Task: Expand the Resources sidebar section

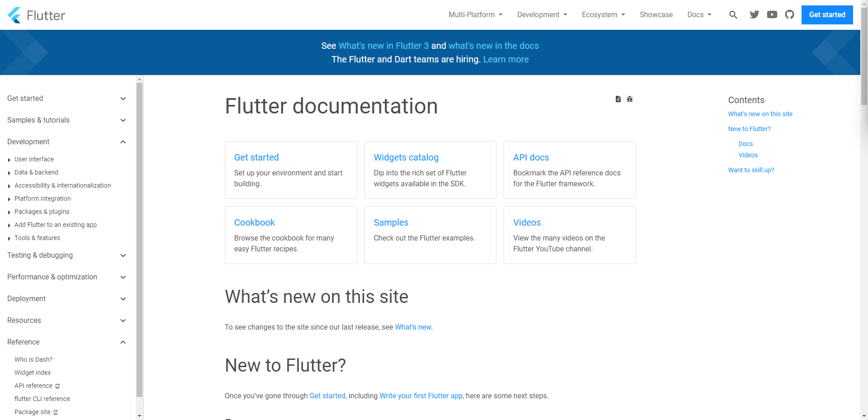Action: point(67,321)
